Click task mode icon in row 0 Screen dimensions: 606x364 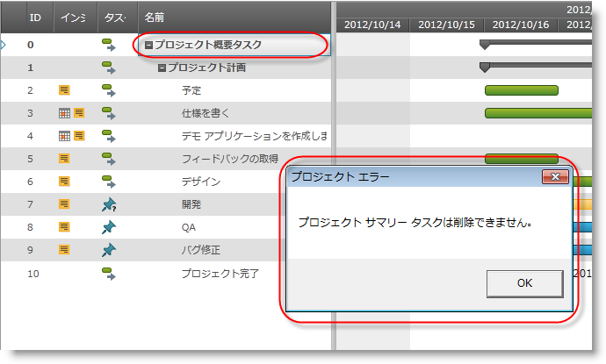point(109,45)
